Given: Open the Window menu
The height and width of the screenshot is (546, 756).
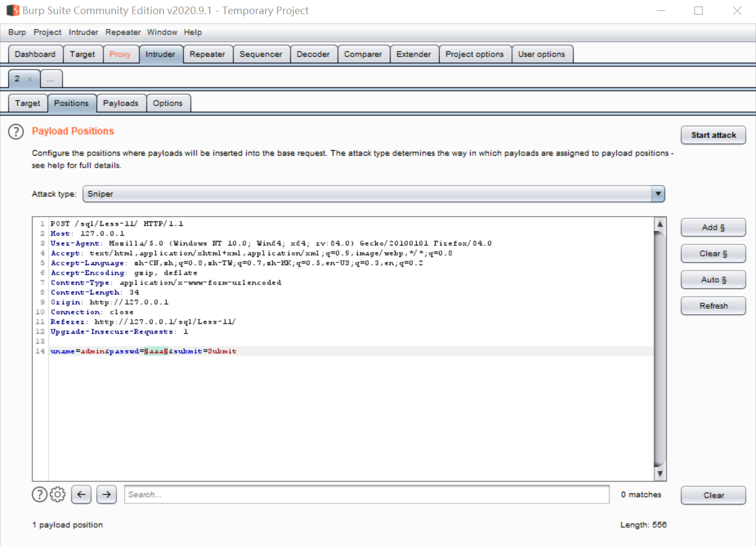Looking at the screenshot, I should pyautogui.click(x=162, y=32).
